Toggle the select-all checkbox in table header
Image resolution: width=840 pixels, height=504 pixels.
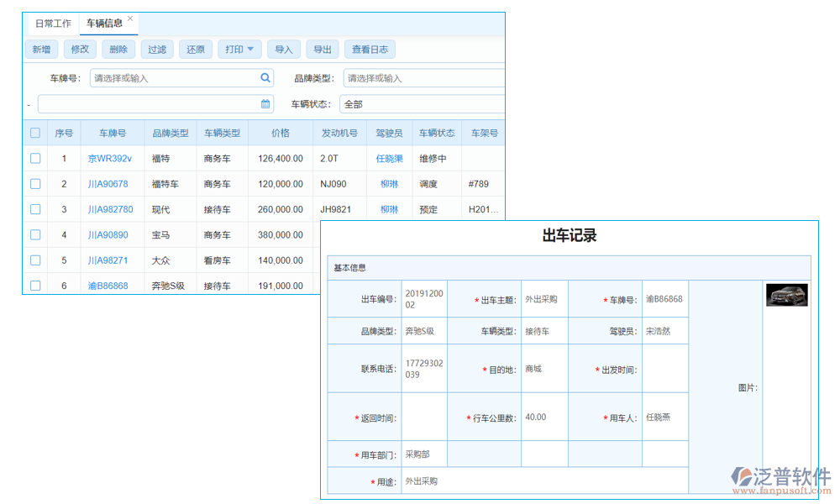34,133
